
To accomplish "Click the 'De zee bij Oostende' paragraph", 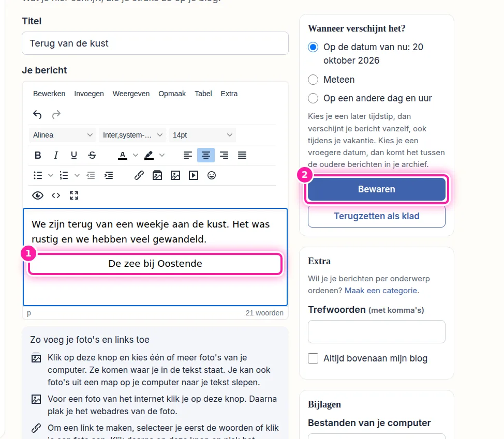I will (155, 264).
